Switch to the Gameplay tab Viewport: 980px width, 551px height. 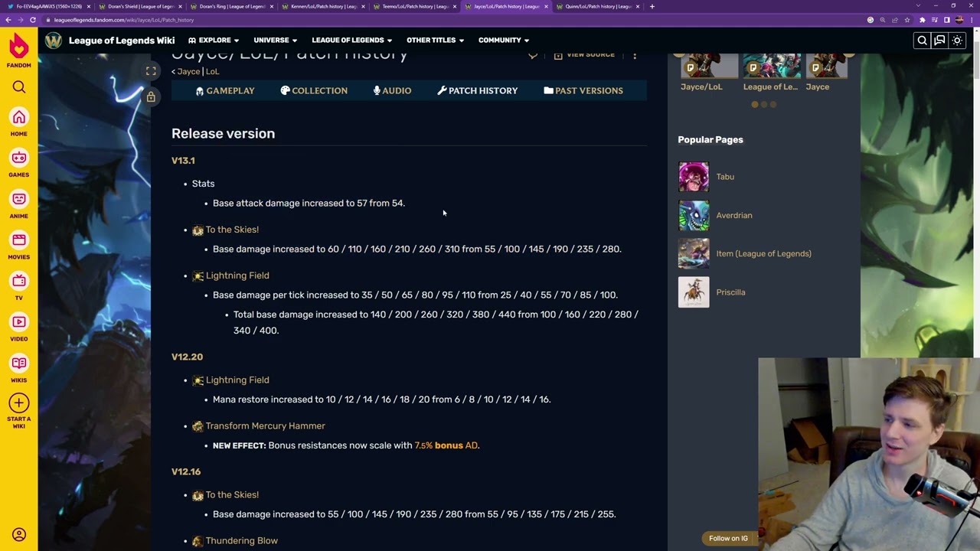(x=224, y=90)
